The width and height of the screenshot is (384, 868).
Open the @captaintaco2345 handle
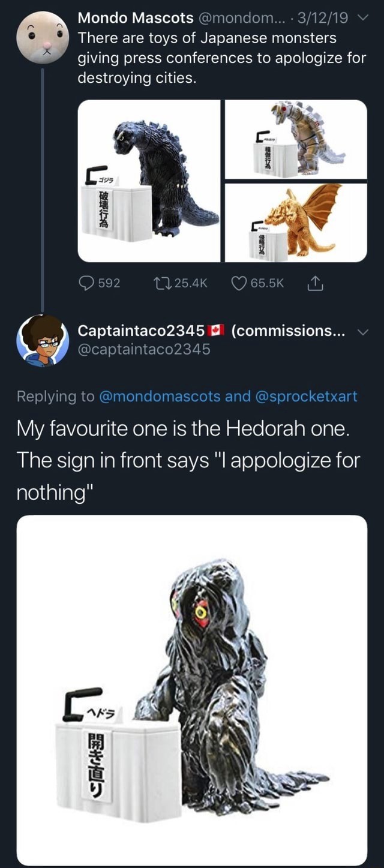pyautogui.click(x=145, y=349)
